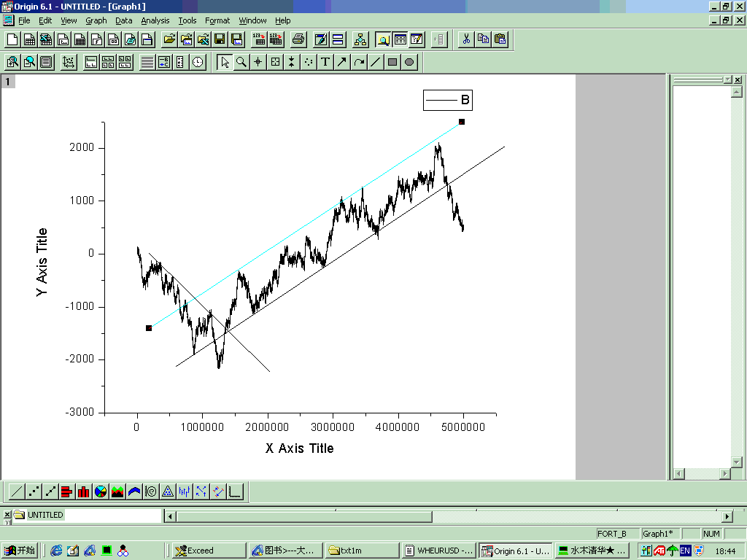
Task: Select the straight Line drawing tool
Action: (x=376, y=62)
